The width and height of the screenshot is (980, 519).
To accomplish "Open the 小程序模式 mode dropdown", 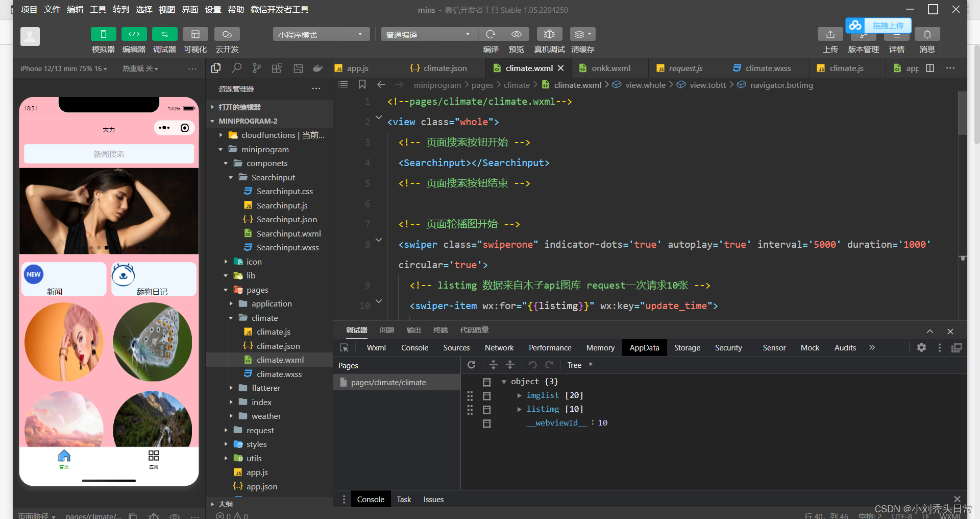I will click(321, 34).
